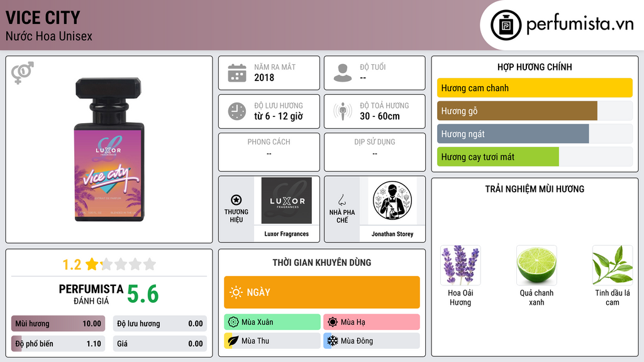Click the sillage icon beside Độ toả hương
The image size is (644, 362).
(x=343, y=111)
